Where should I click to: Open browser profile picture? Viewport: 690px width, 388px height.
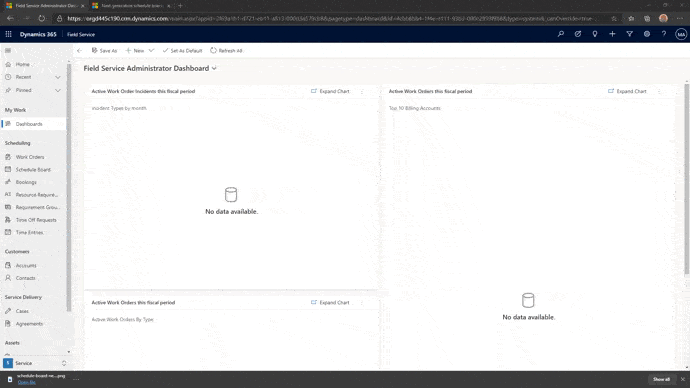[x=664, y=18]
